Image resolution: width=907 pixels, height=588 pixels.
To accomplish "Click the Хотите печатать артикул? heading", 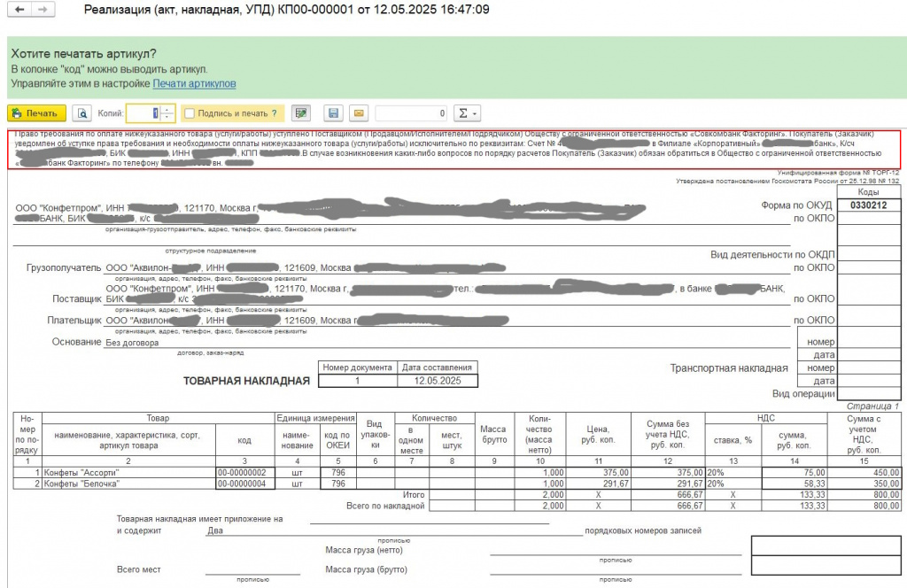I will (x=83, y=54).
